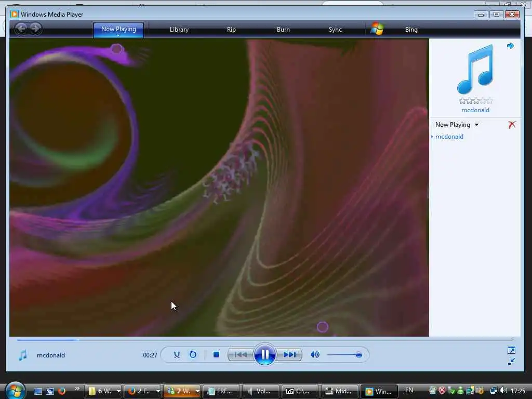
Task: Click the Windows Media Player title icon
Action: (x=14, y=14)
